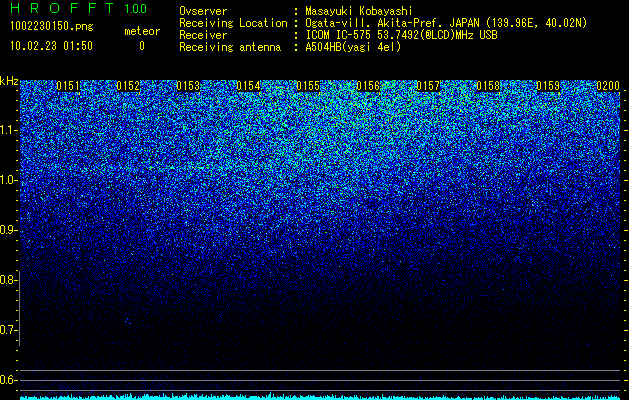Click the Receiving antenna label
This screenshot has height=400, width=629.
[230, 47]
